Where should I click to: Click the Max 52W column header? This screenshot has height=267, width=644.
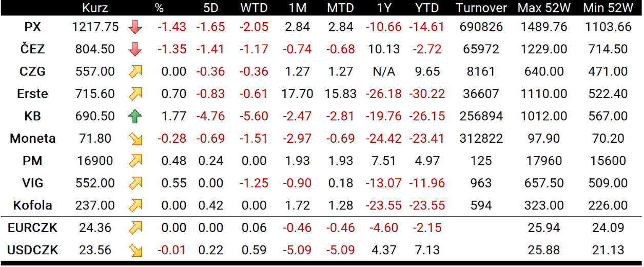pyautogui.click(x=543, y=8)
